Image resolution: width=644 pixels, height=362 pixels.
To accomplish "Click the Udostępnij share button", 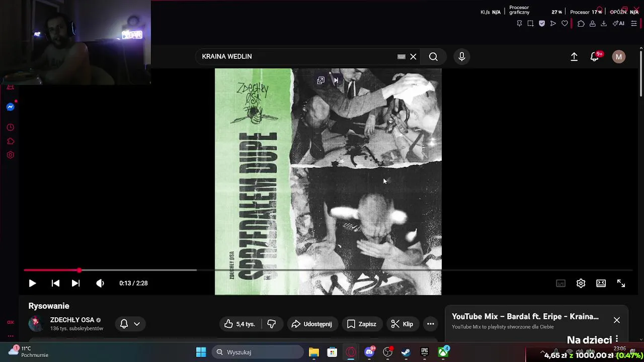I will (311, 324).
